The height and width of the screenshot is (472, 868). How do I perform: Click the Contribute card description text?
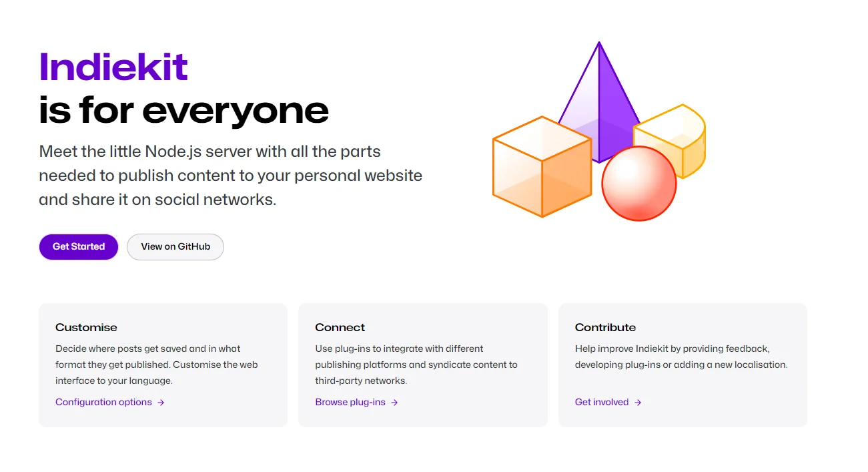coord(681,357)
